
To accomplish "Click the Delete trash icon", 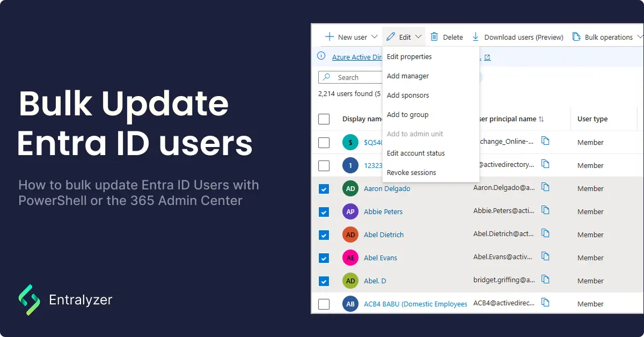I will [x=435, y=36].
